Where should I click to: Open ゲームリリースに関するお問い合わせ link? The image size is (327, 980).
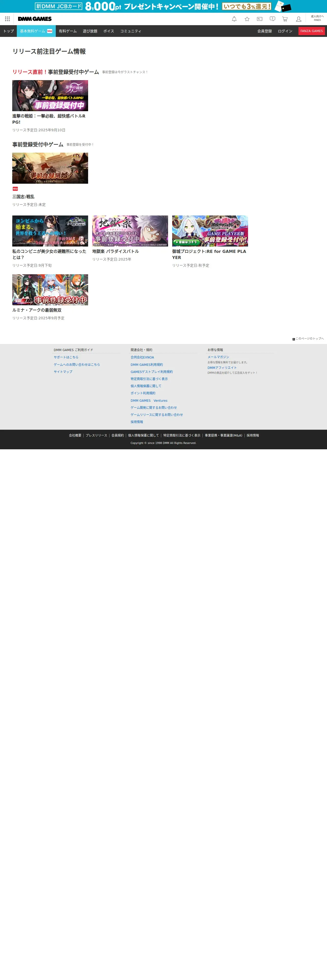[157, 415]
